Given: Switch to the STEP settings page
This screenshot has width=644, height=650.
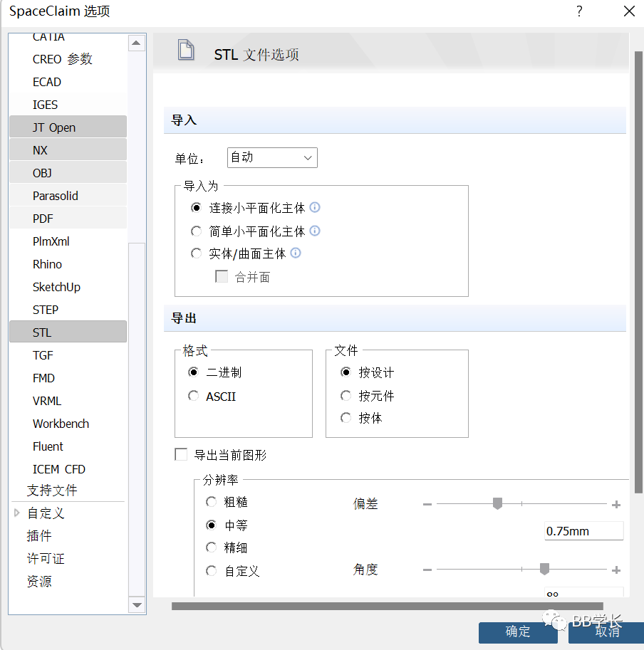Looking at the screenshot, I should click(x=45, y=310).
